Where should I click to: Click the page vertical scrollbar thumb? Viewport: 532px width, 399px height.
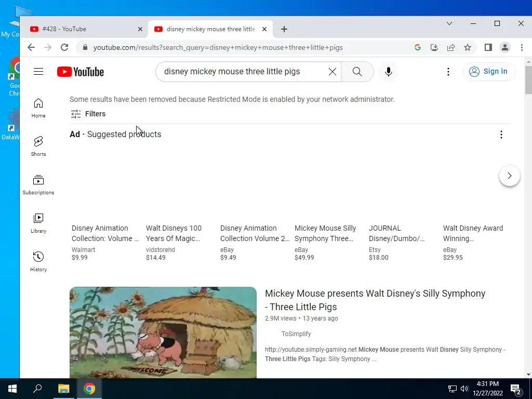(x=528, y=80)
